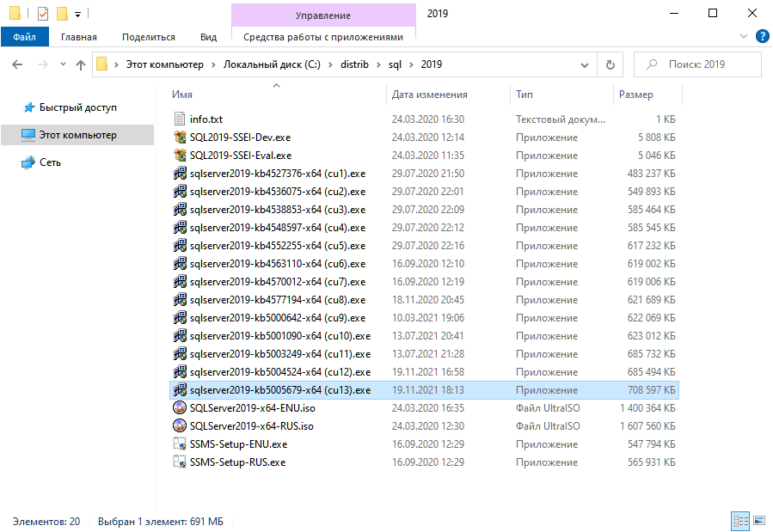Click the SSMS-Setup-RUS.exe icon

pos(180,462)
